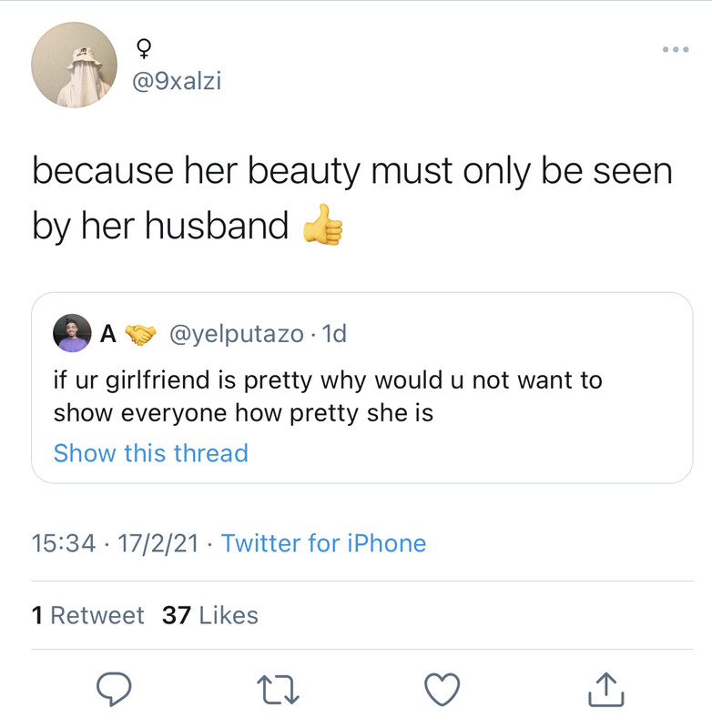Open the three-dot more options menu
This screenshot has width=712, height=728.
coord(676,49)
